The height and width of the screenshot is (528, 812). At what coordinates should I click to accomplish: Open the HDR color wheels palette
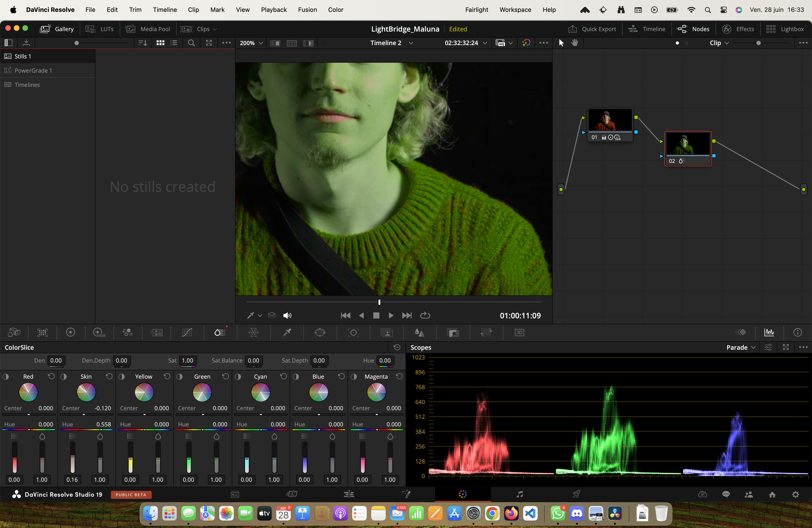pos(99,333)
